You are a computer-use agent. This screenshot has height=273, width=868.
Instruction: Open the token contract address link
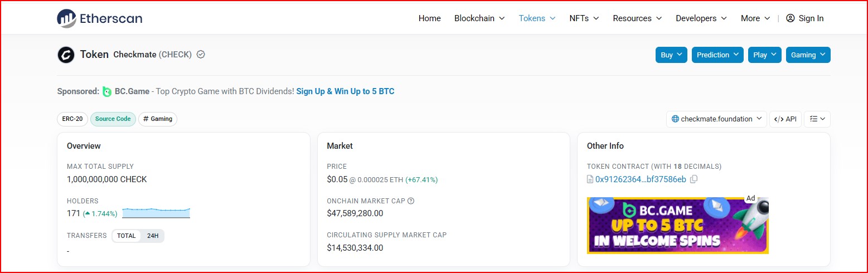pyautogui.click(x=641, y=179)
